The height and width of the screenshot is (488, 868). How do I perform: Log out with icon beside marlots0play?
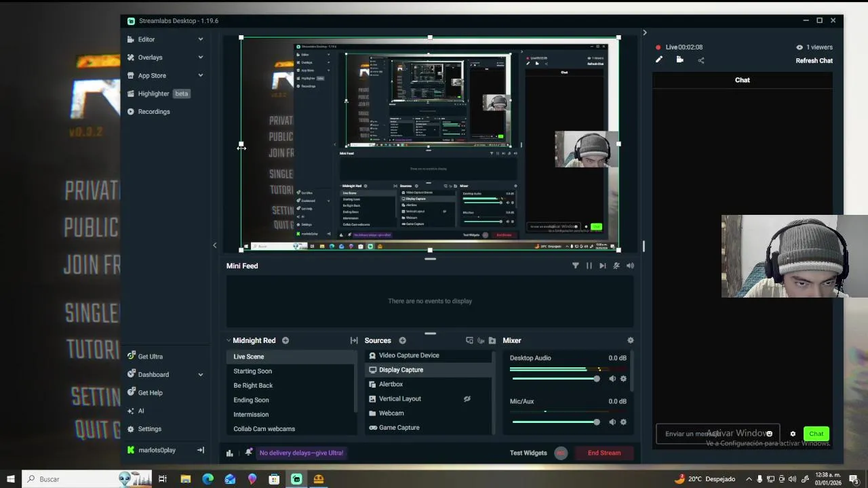tap(201, 450)
